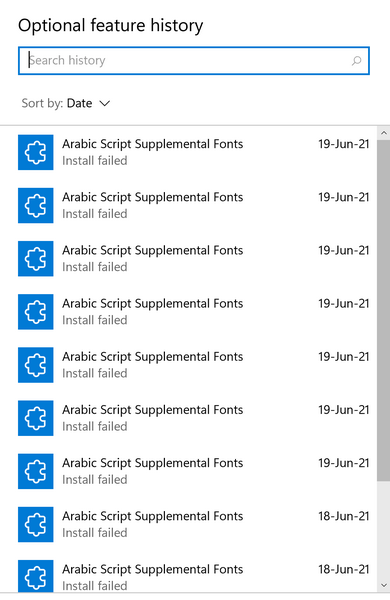Click the vertical scrollbar thumb
390x600 pixels.
(x=383, y=310)
